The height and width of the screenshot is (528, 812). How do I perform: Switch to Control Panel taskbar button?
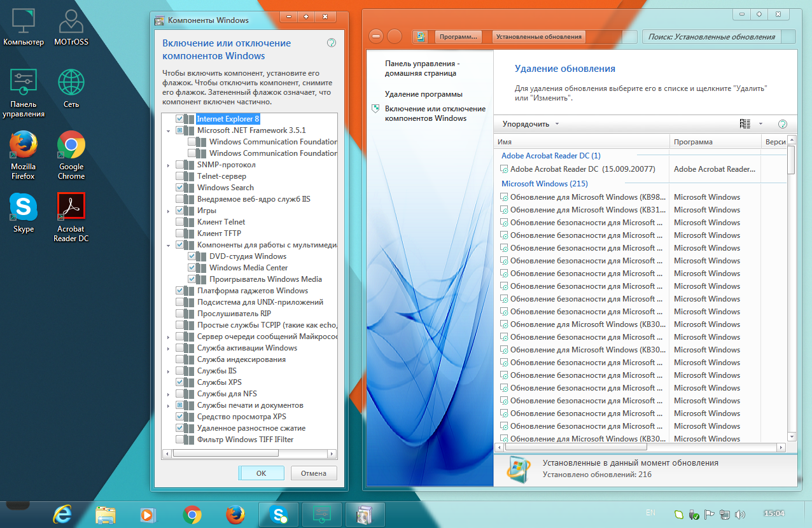point(321,514)
